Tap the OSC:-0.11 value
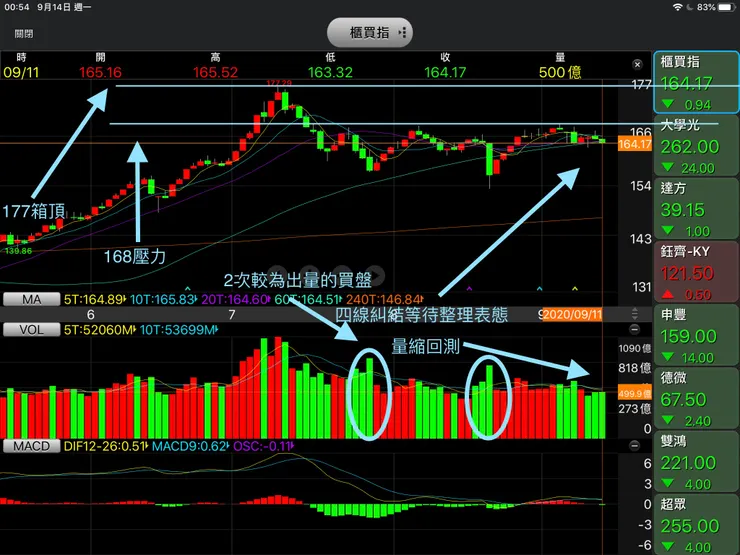 [263, 446]
